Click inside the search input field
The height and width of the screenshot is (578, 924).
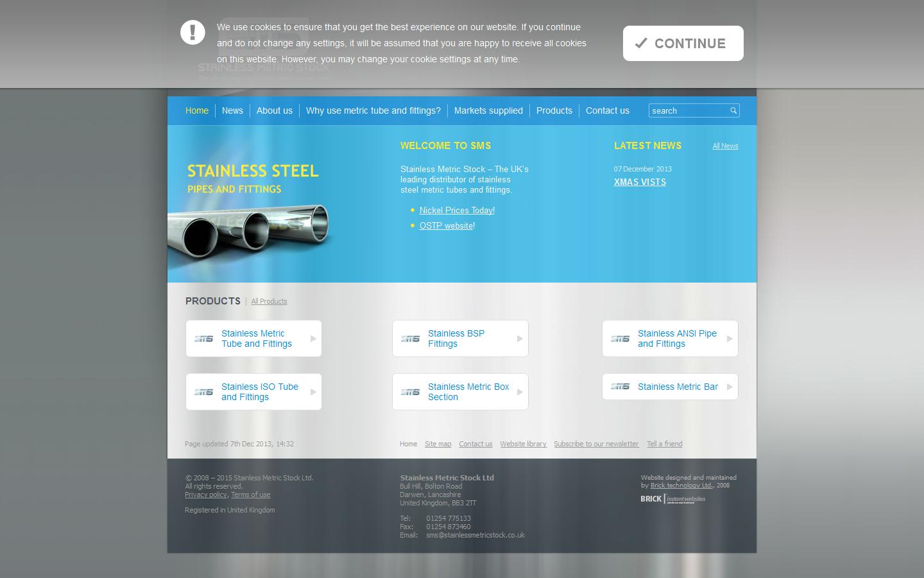pyautogui.click(x=687, y=110)
